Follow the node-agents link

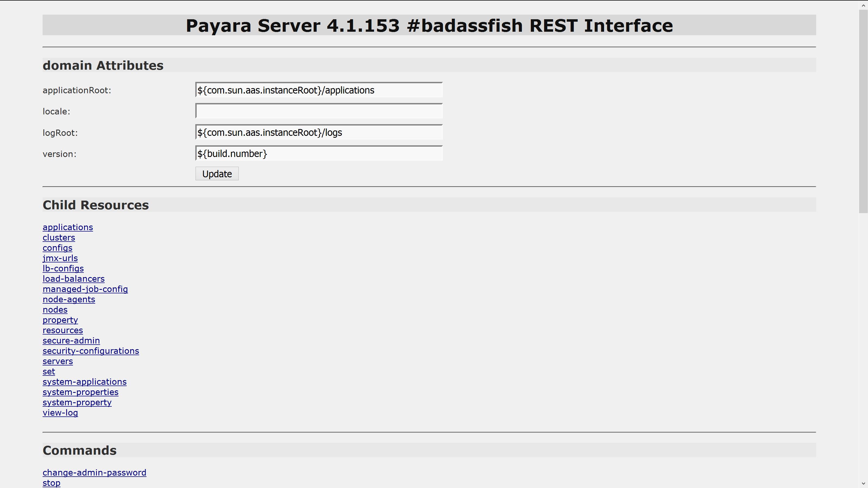69,299
